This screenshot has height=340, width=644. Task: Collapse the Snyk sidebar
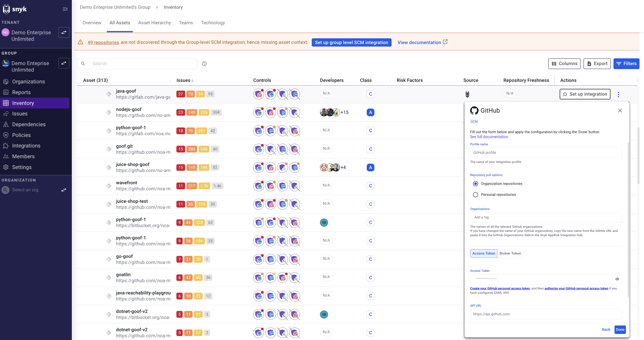(65, 9)
